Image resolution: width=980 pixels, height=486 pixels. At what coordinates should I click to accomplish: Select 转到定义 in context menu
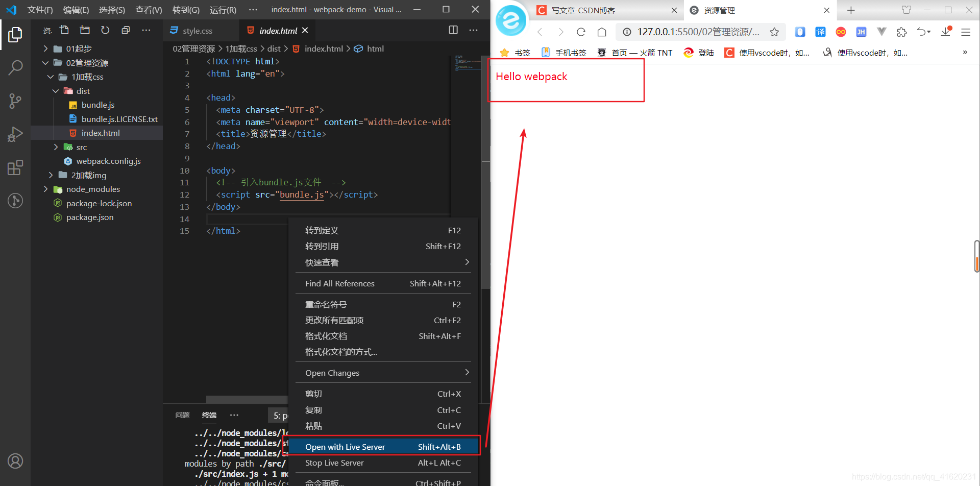pos(383,230)
